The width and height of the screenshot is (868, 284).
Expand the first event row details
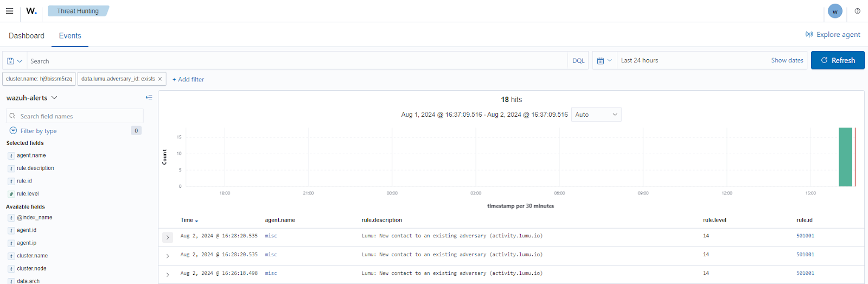point(168,237)
